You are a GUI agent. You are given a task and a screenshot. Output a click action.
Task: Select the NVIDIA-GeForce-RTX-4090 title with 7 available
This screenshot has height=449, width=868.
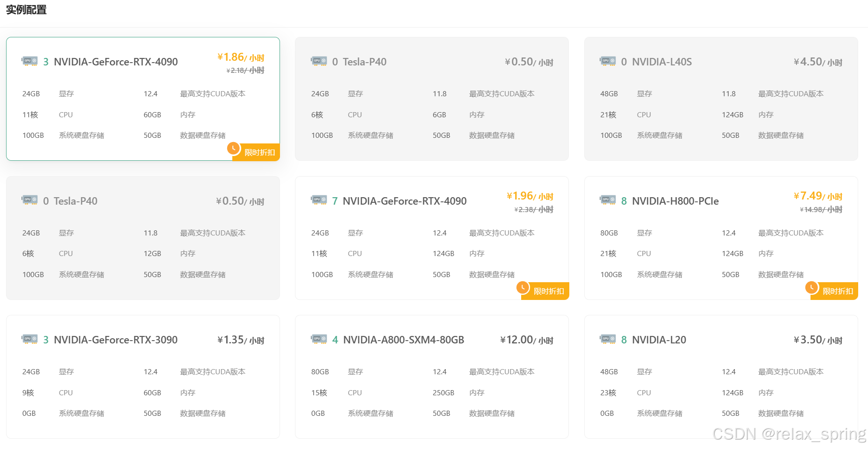click(x=405, y=201)
